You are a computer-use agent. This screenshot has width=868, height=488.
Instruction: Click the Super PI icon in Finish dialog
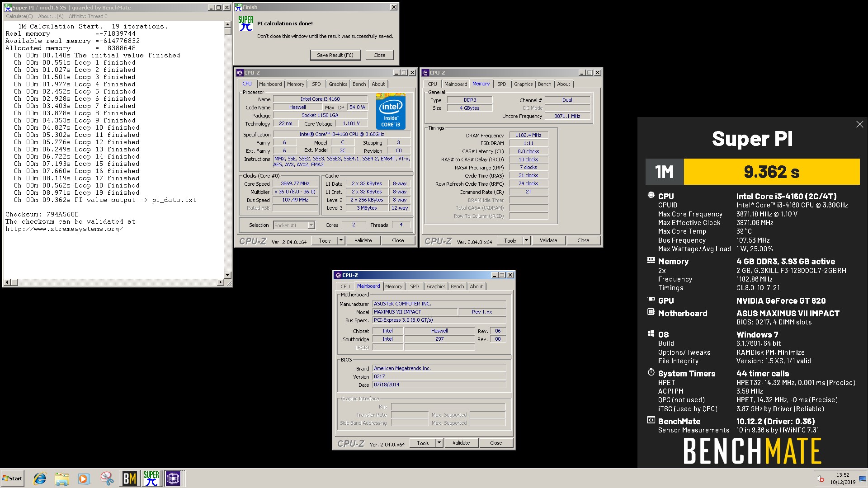point(245,23)
